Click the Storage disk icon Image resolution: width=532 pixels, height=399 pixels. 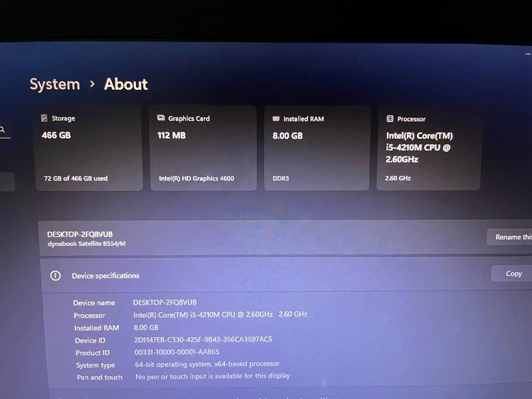(x=44, y=118)
